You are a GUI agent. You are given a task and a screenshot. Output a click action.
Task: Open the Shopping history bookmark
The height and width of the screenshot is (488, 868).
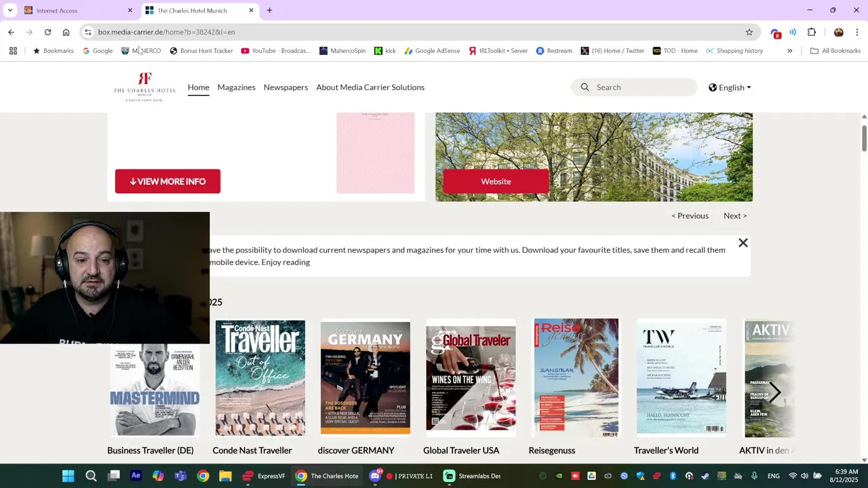(734, 51)
